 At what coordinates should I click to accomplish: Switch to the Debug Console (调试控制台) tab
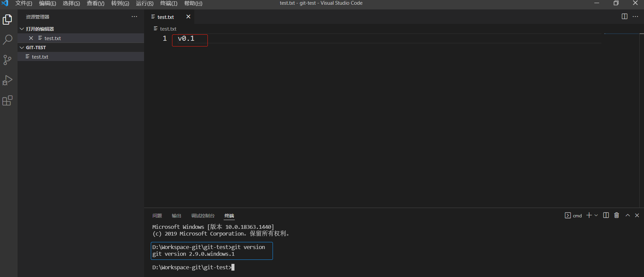pos(203,216)
